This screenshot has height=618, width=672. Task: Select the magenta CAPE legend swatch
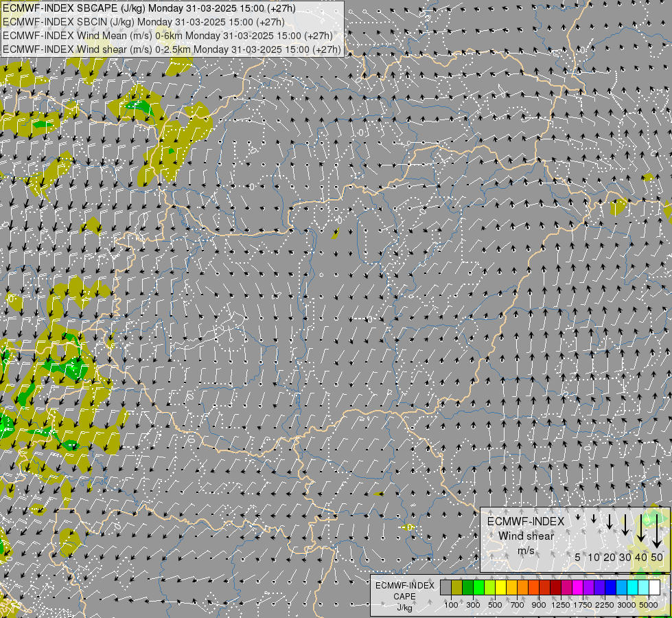point(578,587)
